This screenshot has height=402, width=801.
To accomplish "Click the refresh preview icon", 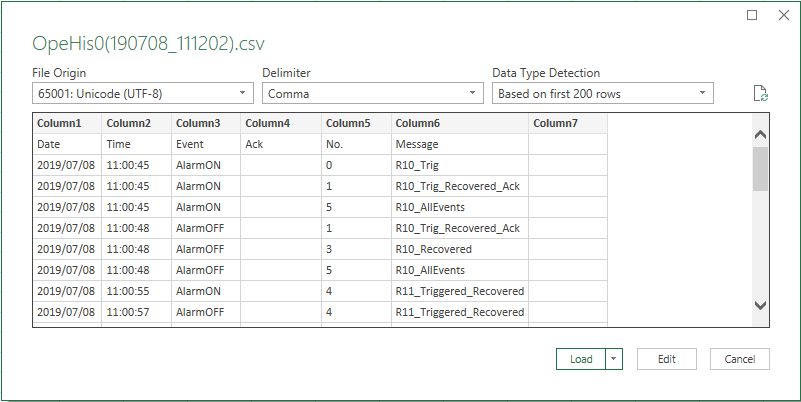I will pyautogui.click(x=761, y=94).
